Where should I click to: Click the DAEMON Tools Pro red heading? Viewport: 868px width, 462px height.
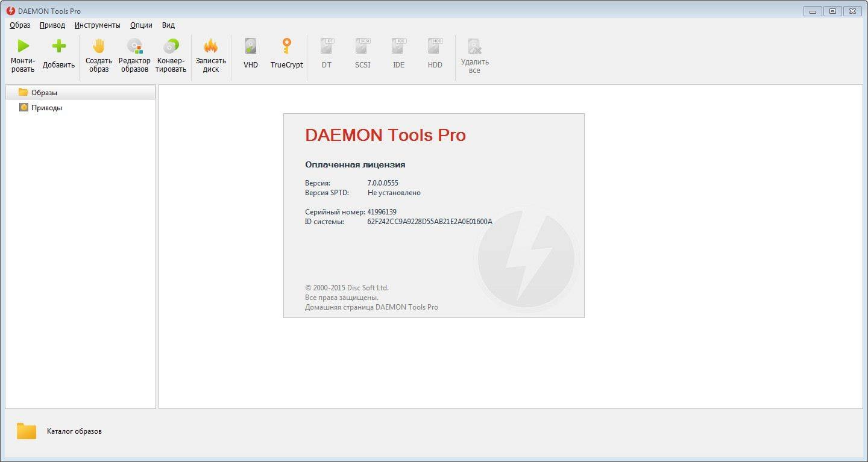pyautogui.click(x=385, y=135)
